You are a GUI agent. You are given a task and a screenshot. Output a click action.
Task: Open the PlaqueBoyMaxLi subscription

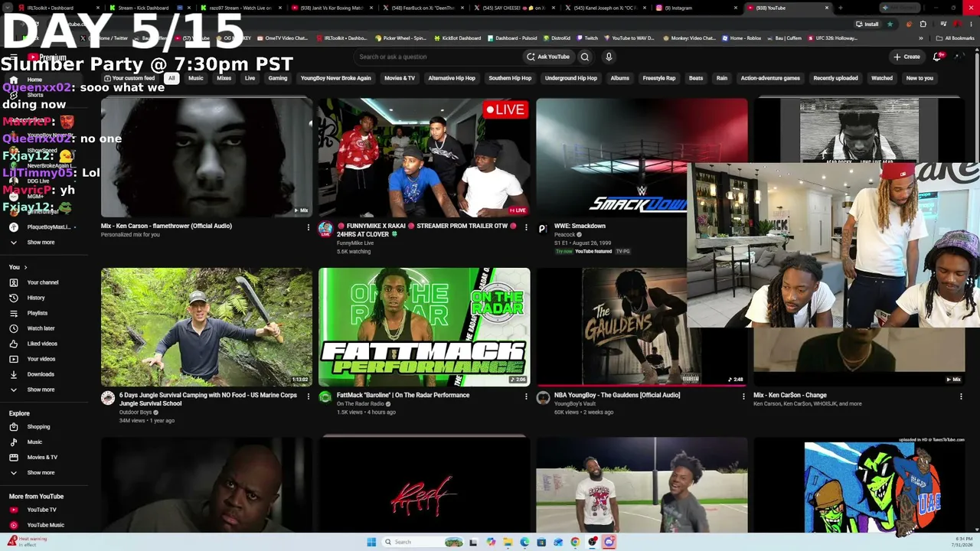coord(42,227)
